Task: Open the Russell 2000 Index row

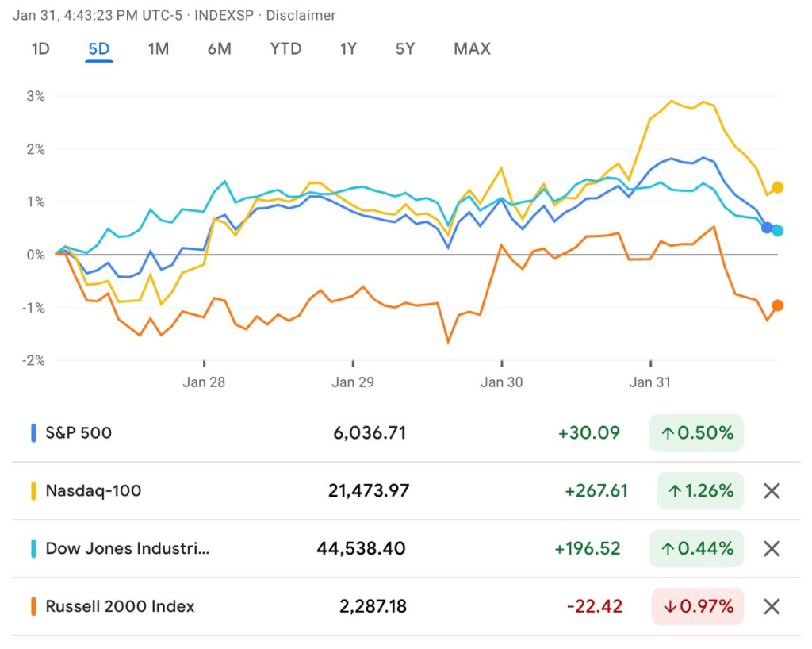Action: point(120,607)
